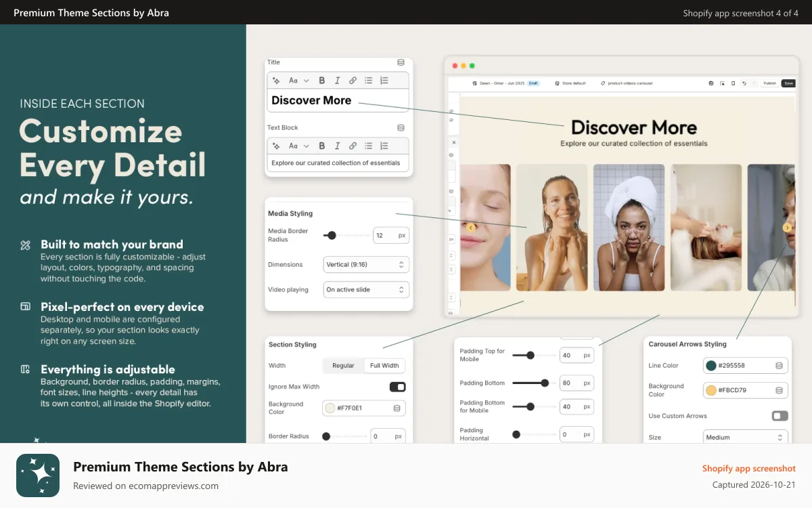Adjust the Section Border Radius slider
This screenshot has width=812, height=508.
tap(344, 436)
